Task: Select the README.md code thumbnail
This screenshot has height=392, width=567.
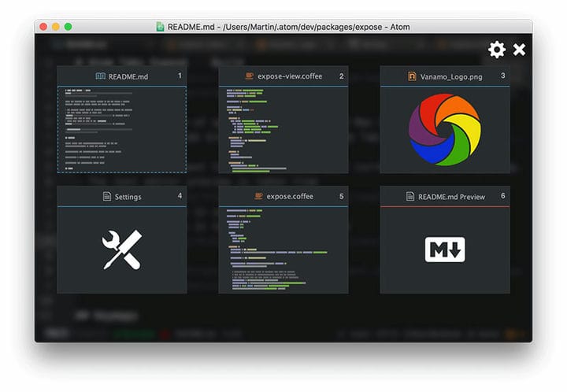Action: [122, 130]
